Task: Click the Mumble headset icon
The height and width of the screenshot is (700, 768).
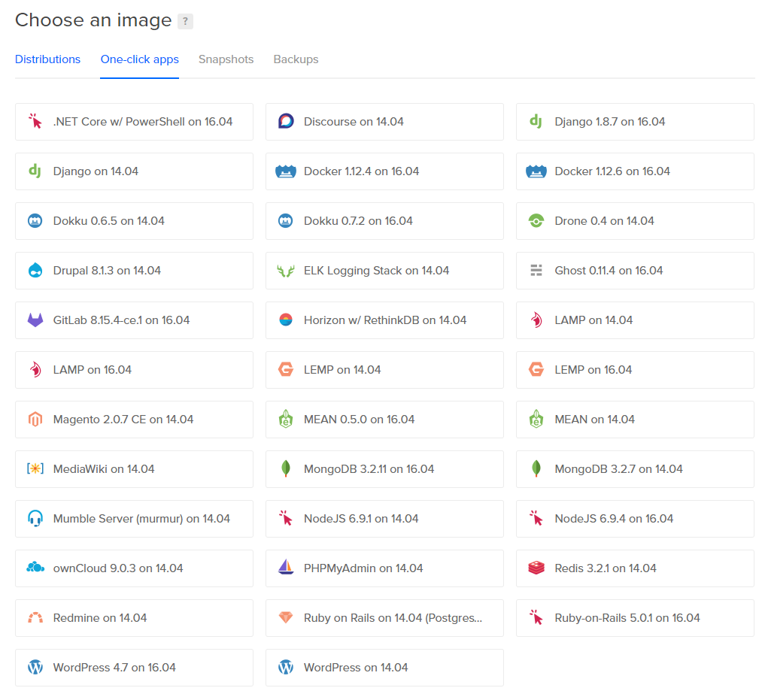Action: [x=35, y=518]
